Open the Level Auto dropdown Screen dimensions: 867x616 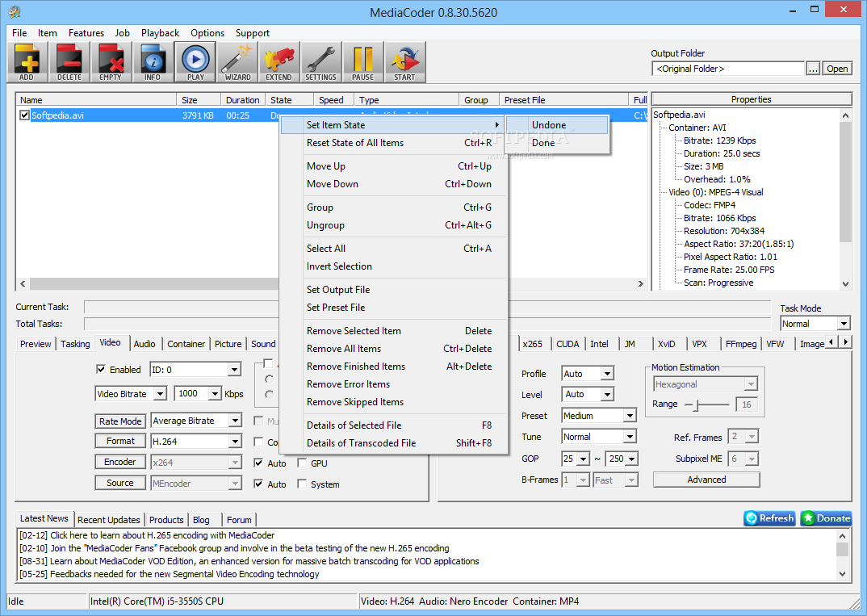click(607, 394)
